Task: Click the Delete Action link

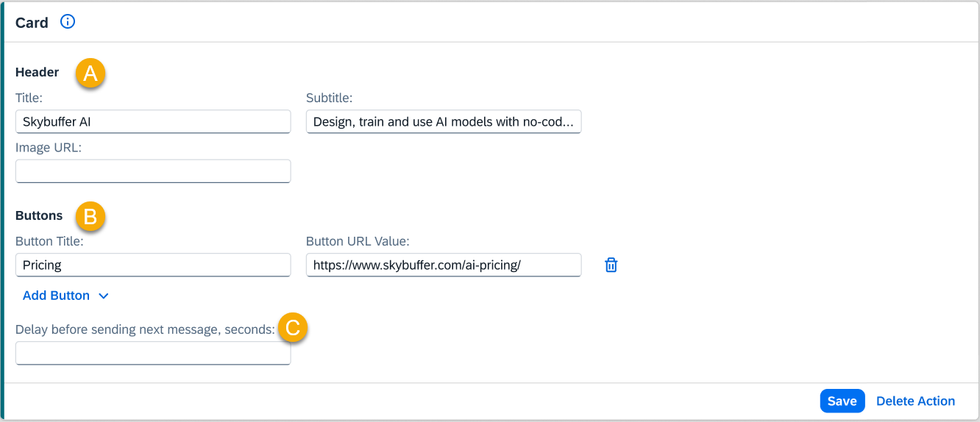Action: point(915,401)
